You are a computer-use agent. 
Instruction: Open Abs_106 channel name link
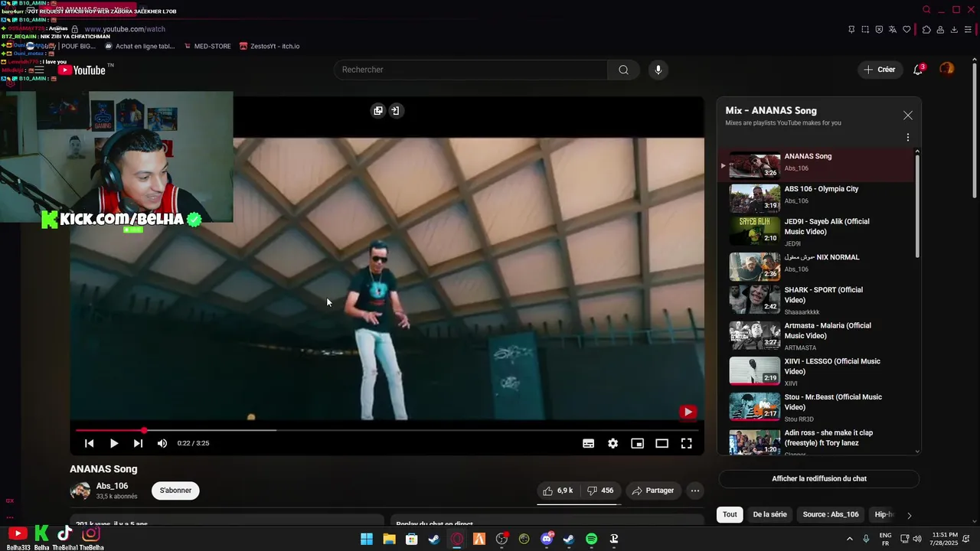tap(112, 486)
